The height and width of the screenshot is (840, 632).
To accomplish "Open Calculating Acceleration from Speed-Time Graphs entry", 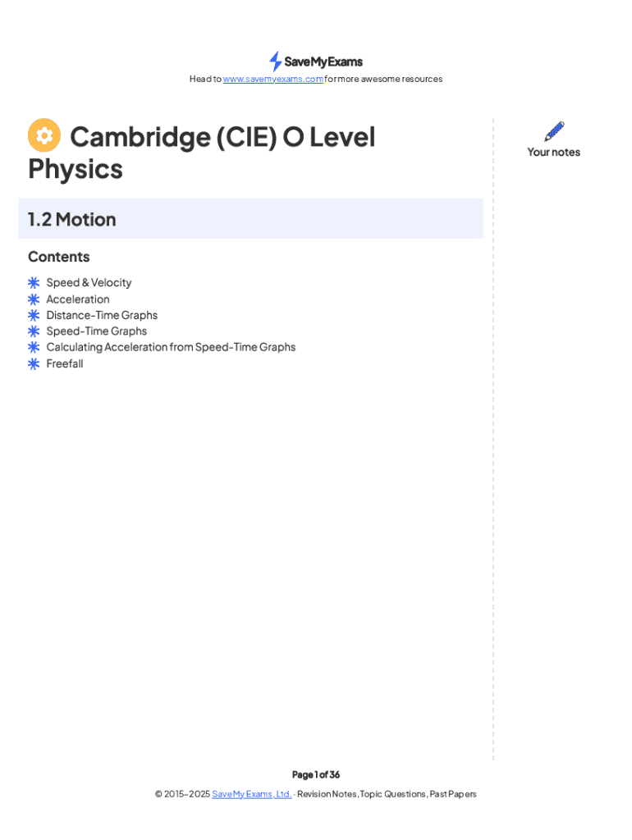I will [171, 347].
